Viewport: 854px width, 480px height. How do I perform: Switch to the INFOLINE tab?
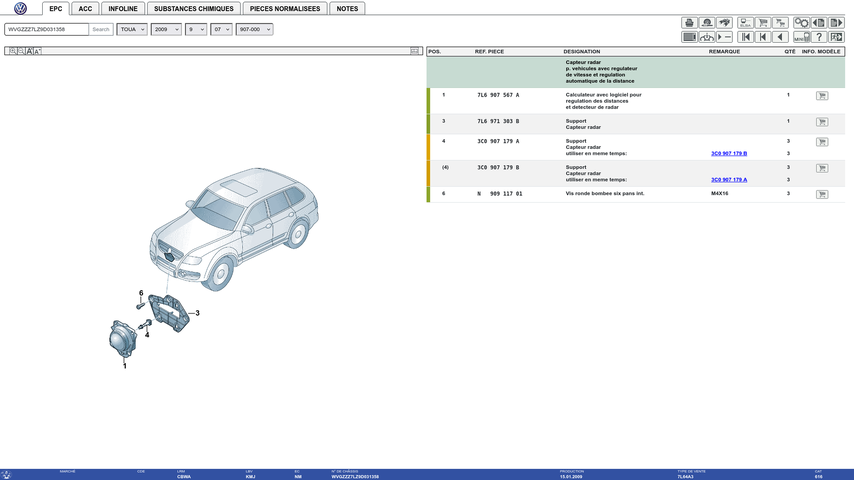point(122,8)
